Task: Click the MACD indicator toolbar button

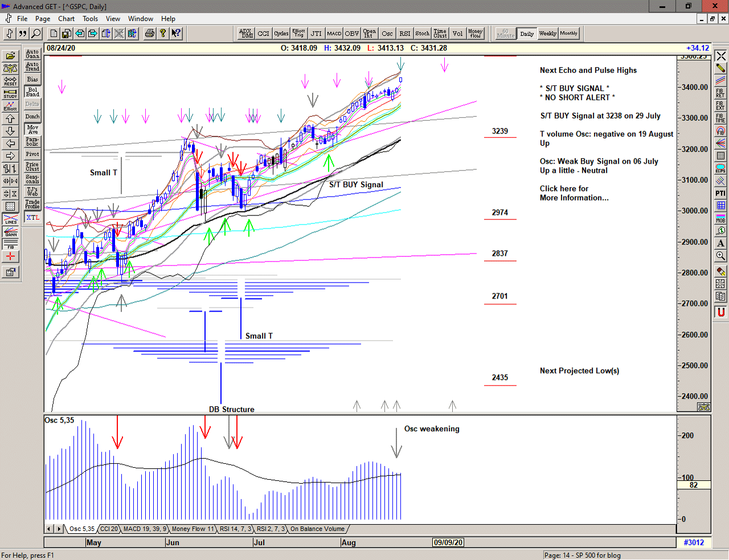Action: click(x=334, y=34)
